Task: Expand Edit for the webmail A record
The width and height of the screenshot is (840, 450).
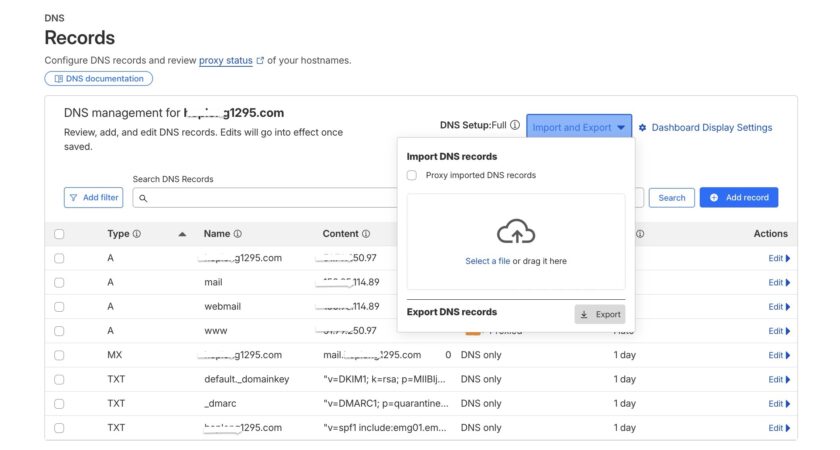Action: coord(779,306)
